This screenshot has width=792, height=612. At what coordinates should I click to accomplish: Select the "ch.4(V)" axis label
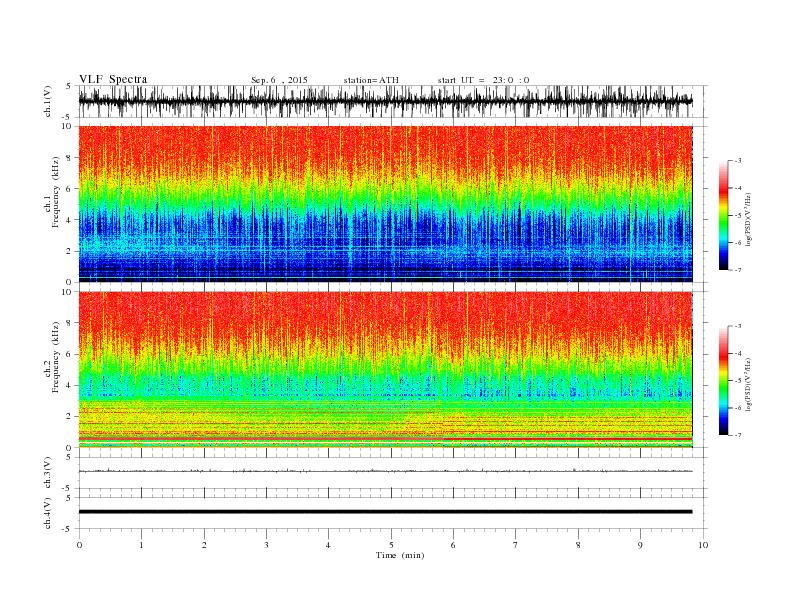coord(48,514)
